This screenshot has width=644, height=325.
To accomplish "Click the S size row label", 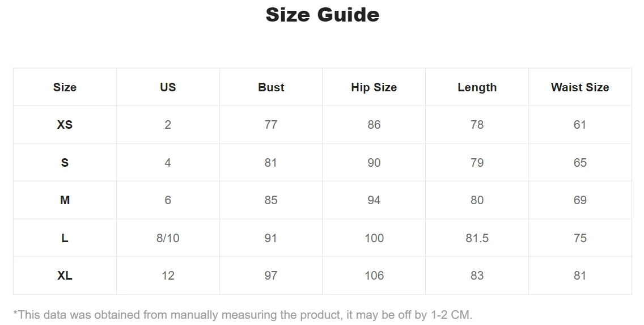I will pyautogui.click(x=65, y=163).
